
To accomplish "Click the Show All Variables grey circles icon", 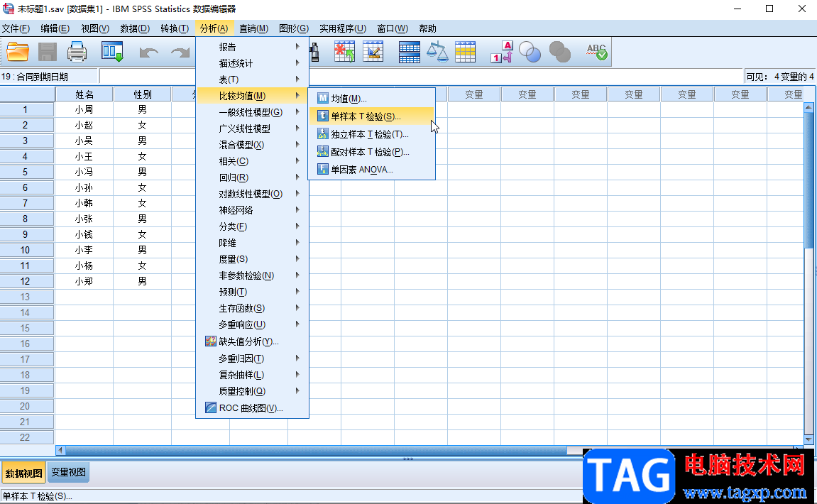I will (x=560, y=52).
